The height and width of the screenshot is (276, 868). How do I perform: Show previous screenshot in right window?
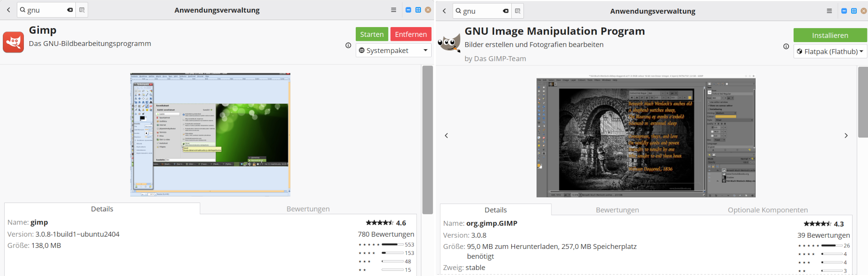coord(446,136)
